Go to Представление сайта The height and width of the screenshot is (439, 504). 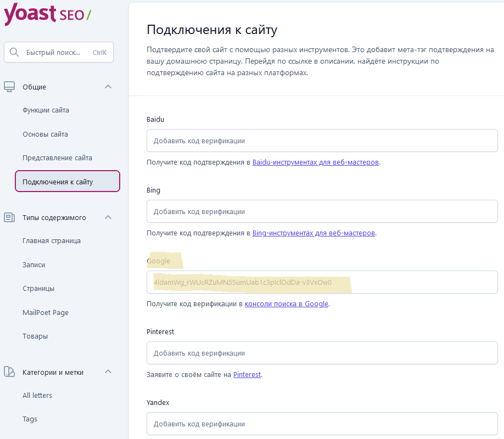tap(57, 158)
